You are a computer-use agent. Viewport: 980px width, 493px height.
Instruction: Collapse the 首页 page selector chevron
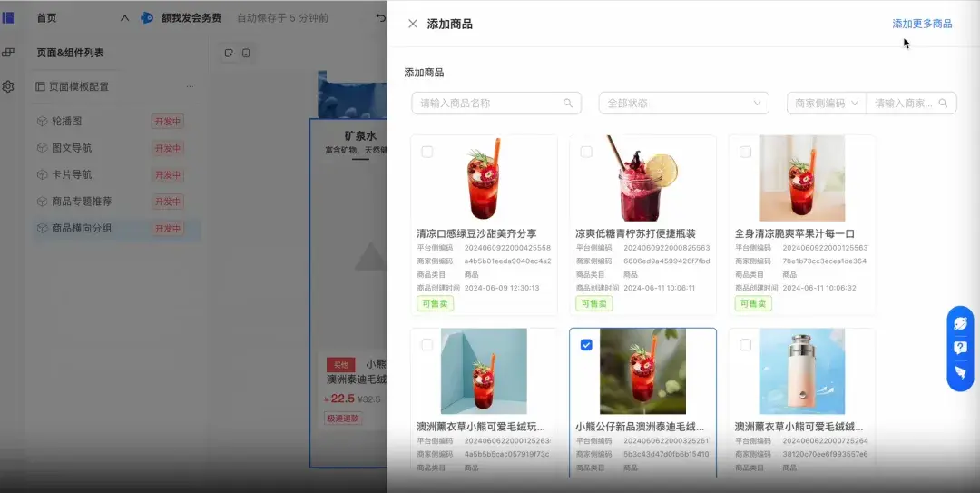pyautogui.click(x=124, y=18)
